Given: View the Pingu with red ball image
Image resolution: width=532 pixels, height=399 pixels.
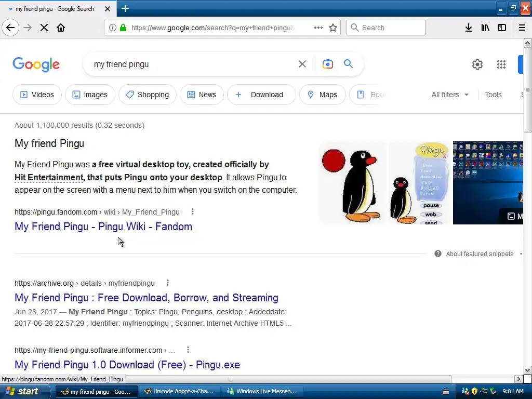Looking at the screenshot, I should pos(352,183).
